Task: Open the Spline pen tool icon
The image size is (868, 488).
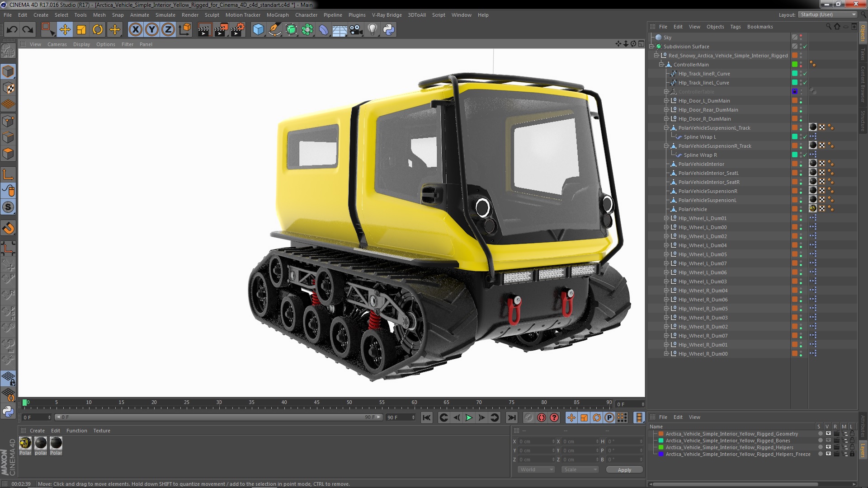Action: (274, 30)
